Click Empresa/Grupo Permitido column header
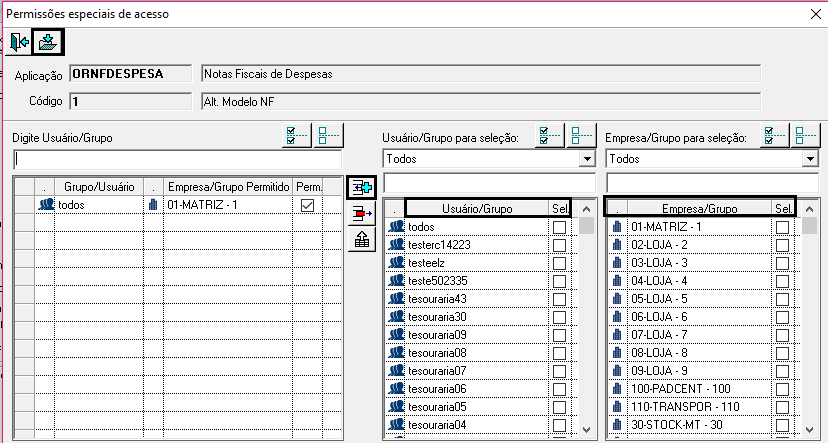828x443 pixels. pos(229,187)
